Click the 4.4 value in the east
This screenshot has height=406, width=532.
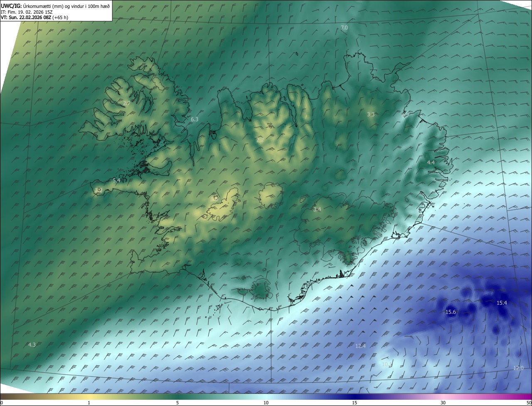pos(431,163)
